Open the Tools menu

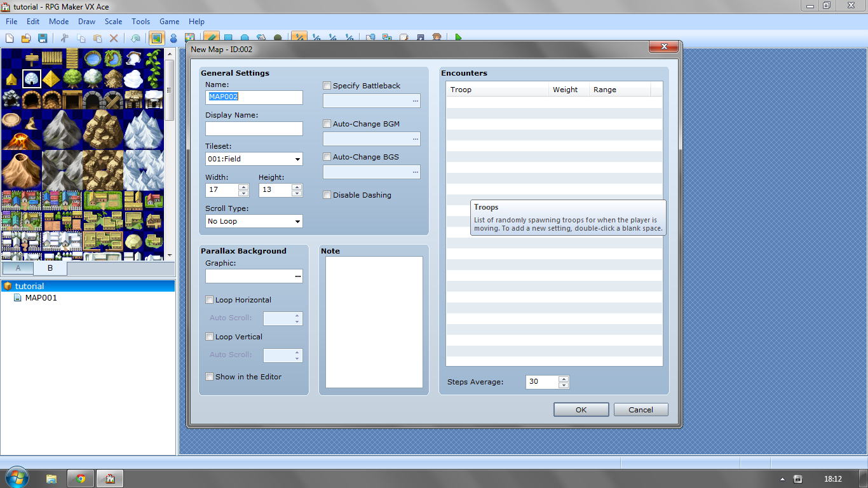click(140, 21)
